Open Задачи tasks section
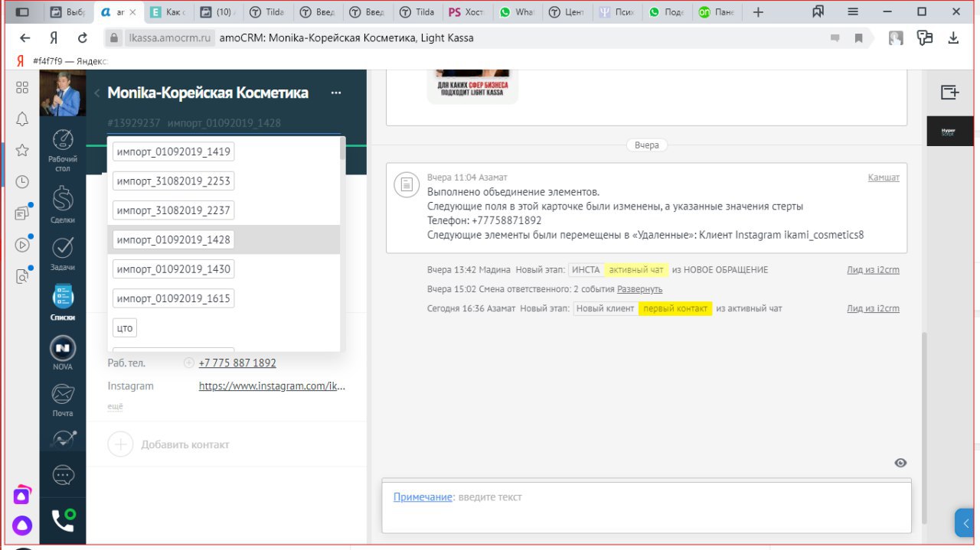 point(62,253)
